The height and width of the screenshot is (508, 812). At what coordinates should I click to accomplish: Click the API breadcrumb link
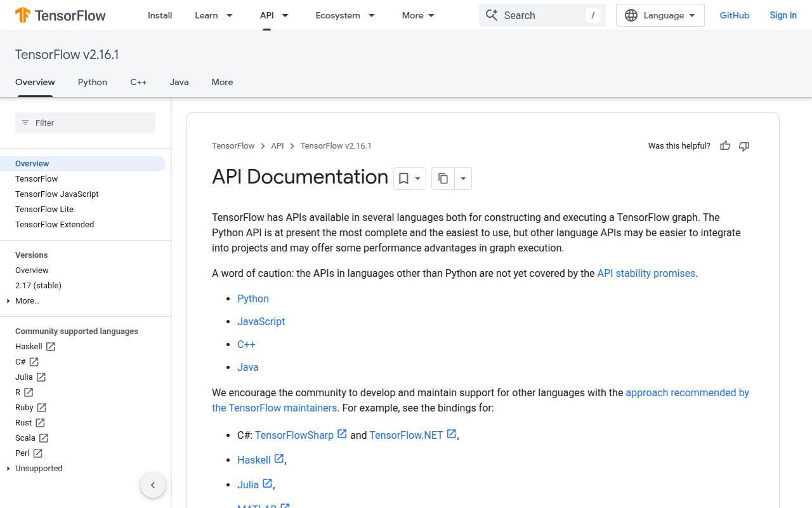pos(277,146)
